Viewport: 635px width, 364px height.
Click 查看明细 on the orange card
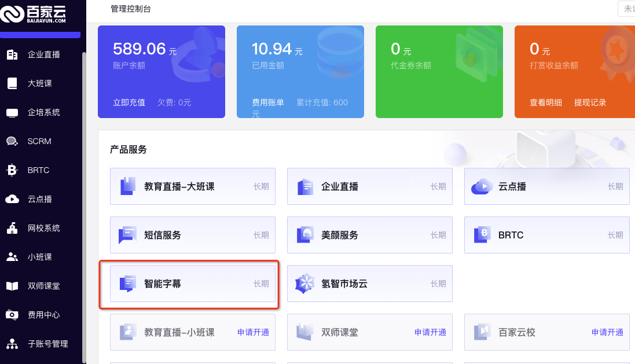546,102
